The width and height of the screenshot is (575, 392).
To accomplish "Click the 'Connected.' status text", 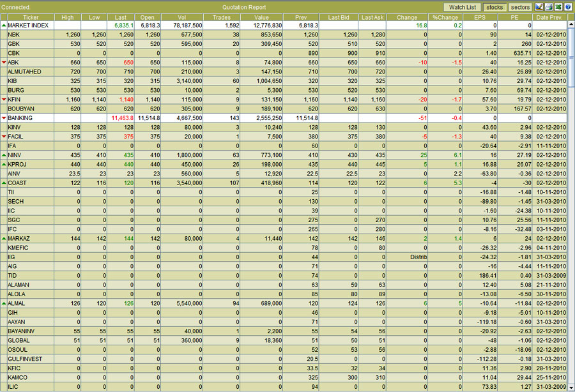I will pyautogui.click(x=16, y=7).
